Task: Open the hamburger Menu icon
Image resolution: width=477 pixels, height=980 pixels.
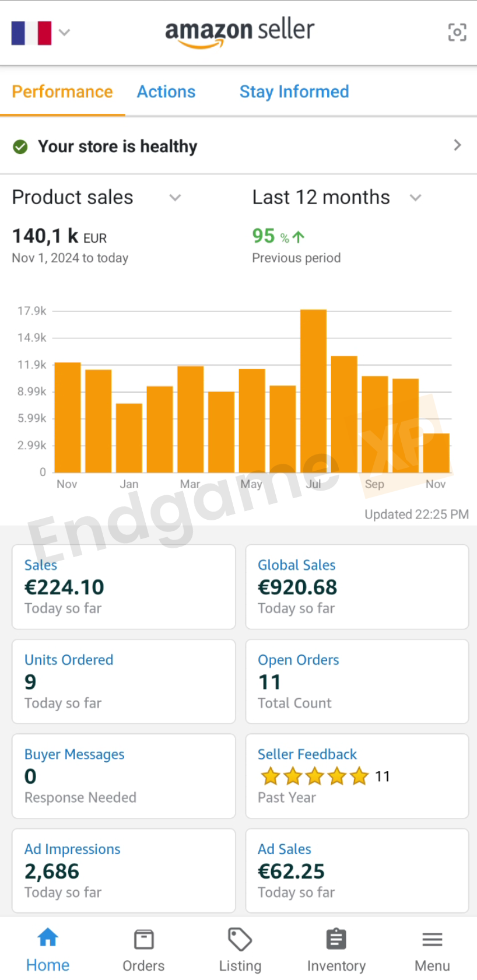Action: pyautogui.click(x=432, y=939)
